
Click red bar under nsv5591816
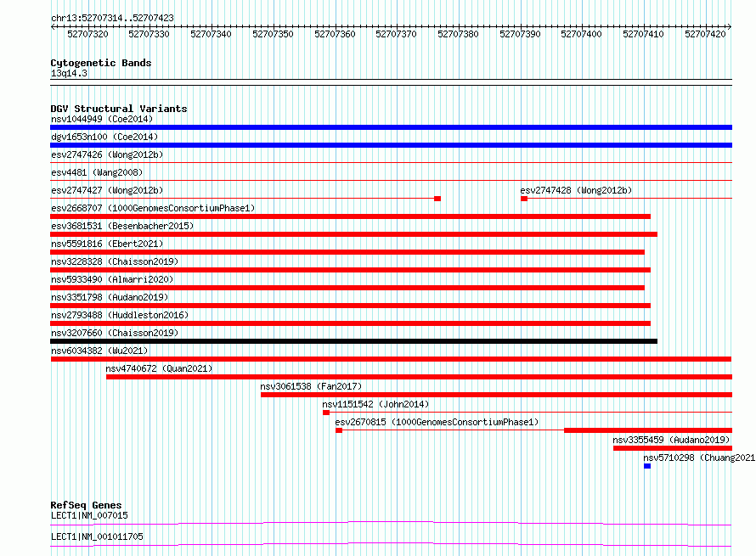pyautogui.click(x=347, y=252)
